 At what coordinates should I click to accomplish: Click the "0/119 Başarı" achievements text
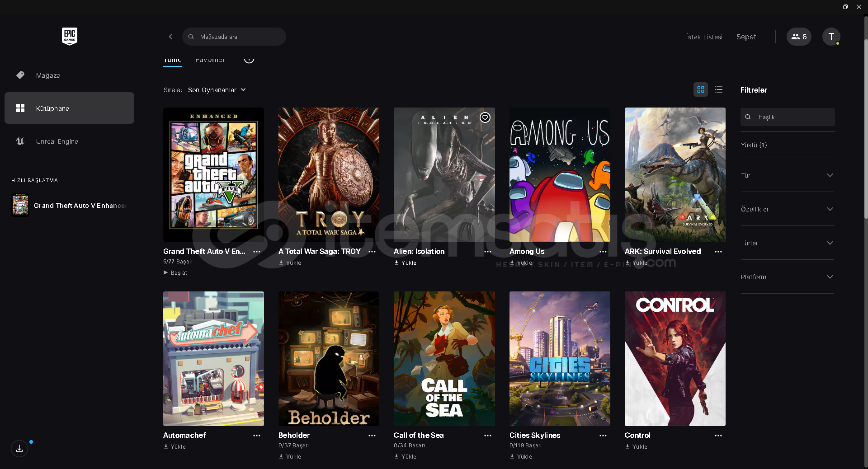pos(525,446)
